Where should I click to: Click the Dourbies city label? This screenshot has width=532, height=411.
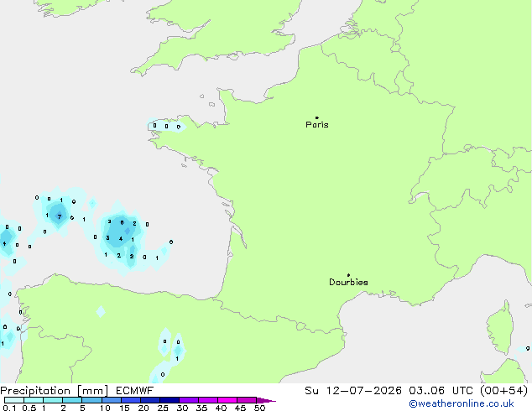[x=348, y=282]
